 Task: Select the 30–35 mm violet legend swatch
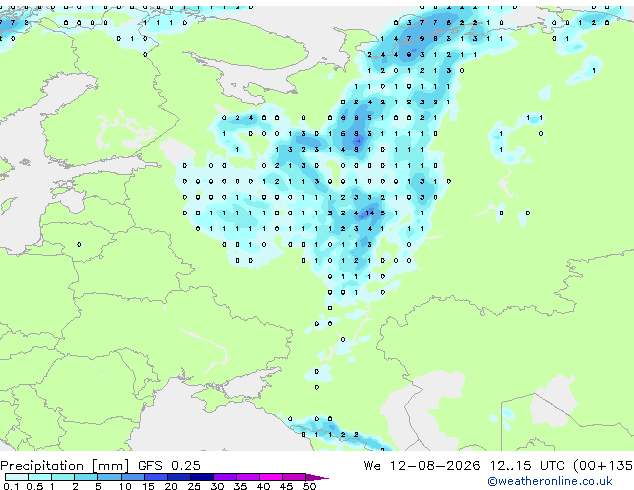coord(225,477)
